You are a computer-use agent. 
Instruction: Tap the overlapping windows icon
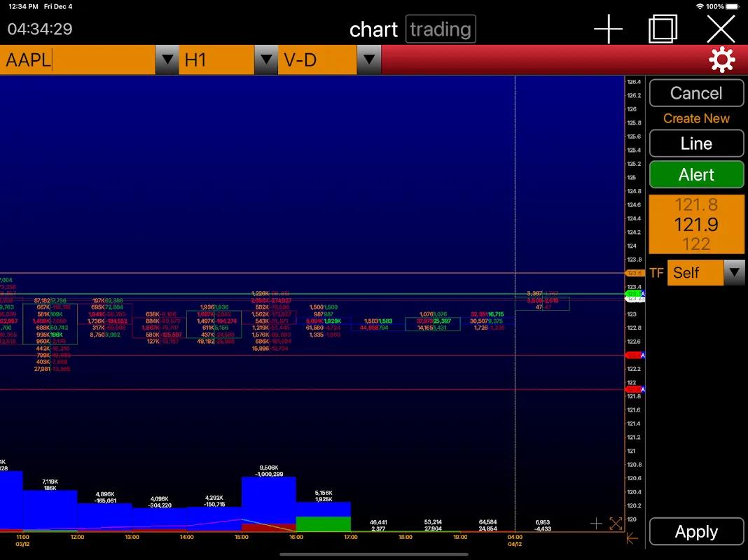(663, 29)
